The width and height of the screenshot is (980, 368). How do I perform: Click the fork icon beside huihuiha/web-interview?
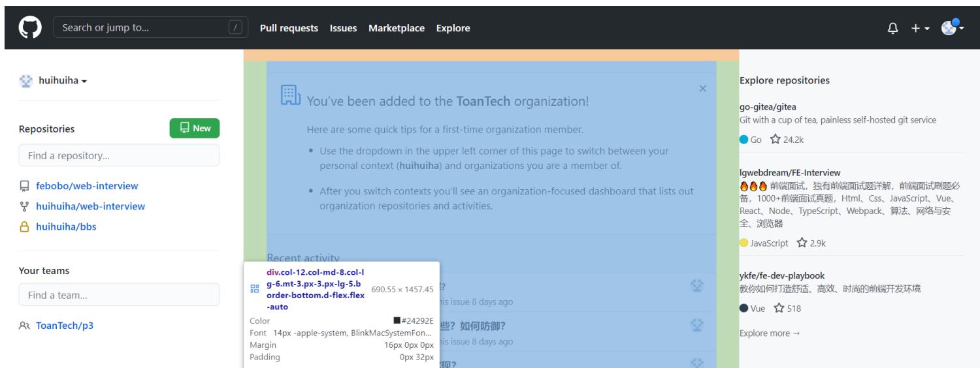(24, 206)
